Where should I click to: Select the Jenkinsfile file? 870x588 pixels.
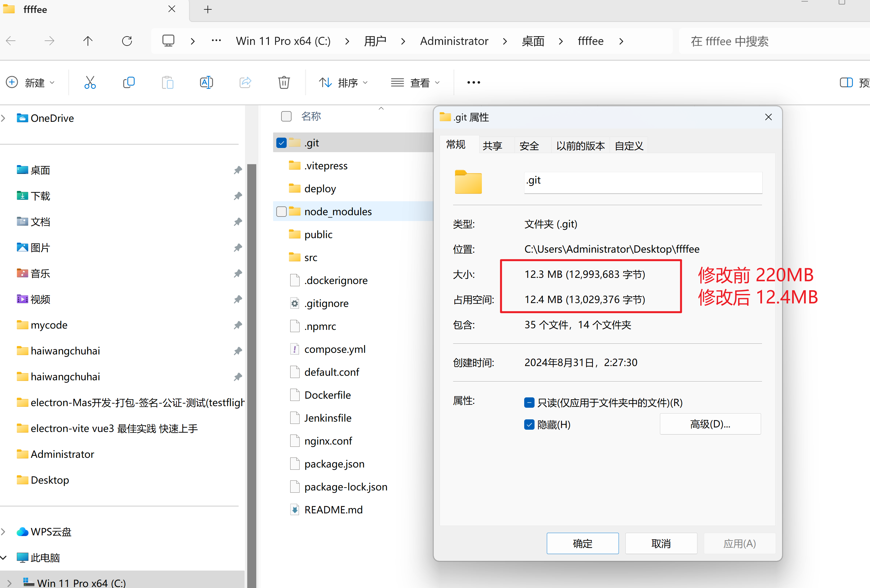coord(321,418)
